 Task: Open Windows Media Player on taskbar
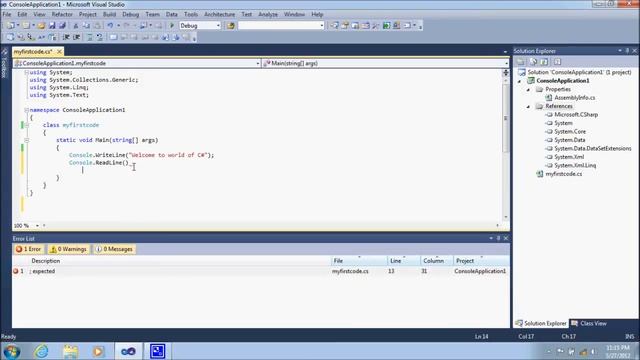[x=98, y=351]
